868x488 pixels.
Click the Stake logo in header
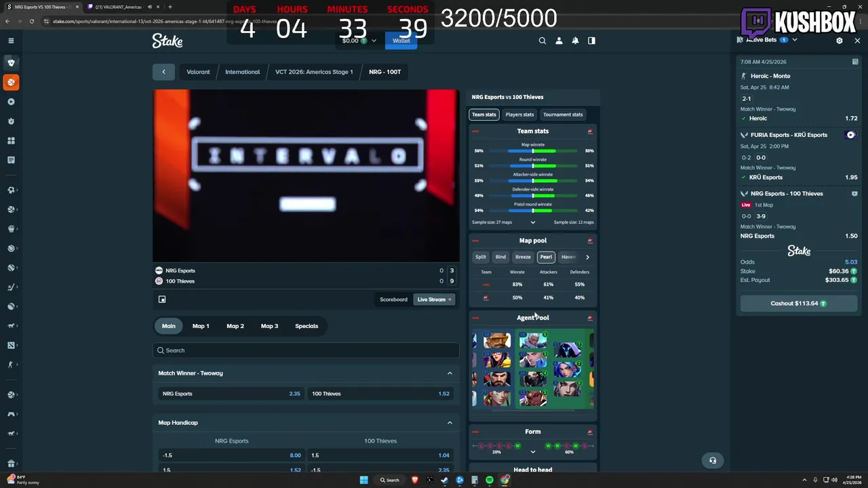(167, 41)
